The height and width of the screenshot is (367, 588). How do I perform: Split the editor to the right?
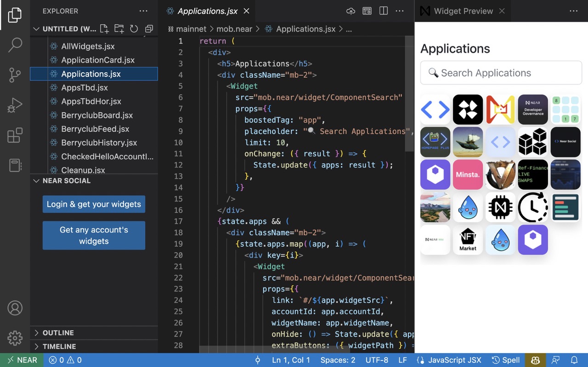pyautogui.click(x=384, y=11)
